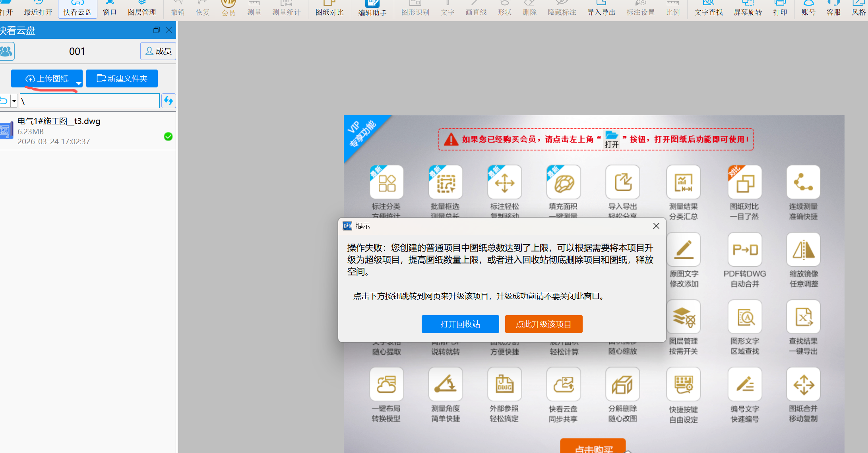868x453 pixels.
Task: Click the 填充面积 fill area icon
Action: [564, 182]
